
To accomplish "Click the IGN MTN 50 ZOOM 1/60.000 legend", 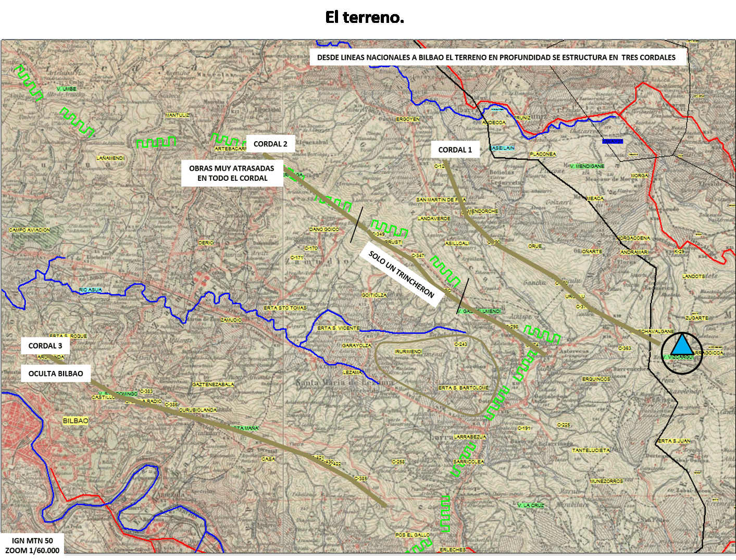I will click(x=32, y=545).
